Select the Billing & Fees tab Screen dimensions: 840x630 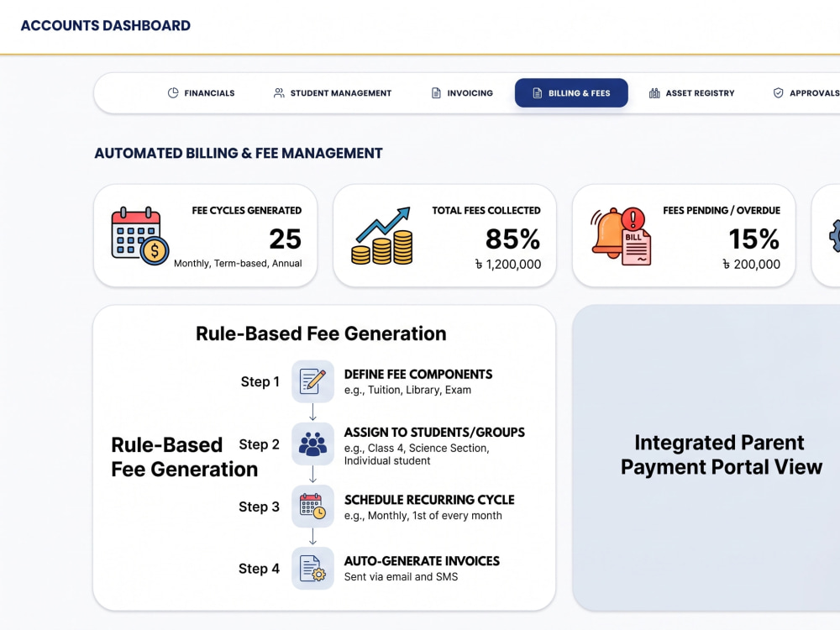[571, 92]
